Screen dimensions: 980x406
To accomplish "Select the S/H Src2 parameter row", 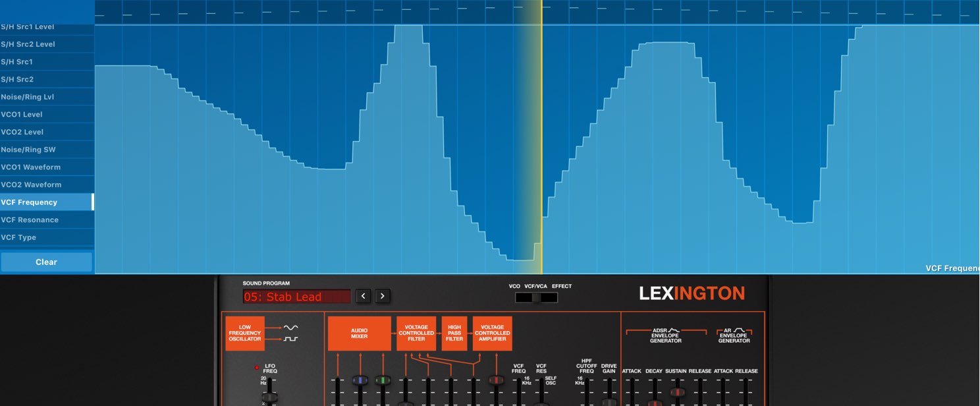I will [x=47, y=79].
